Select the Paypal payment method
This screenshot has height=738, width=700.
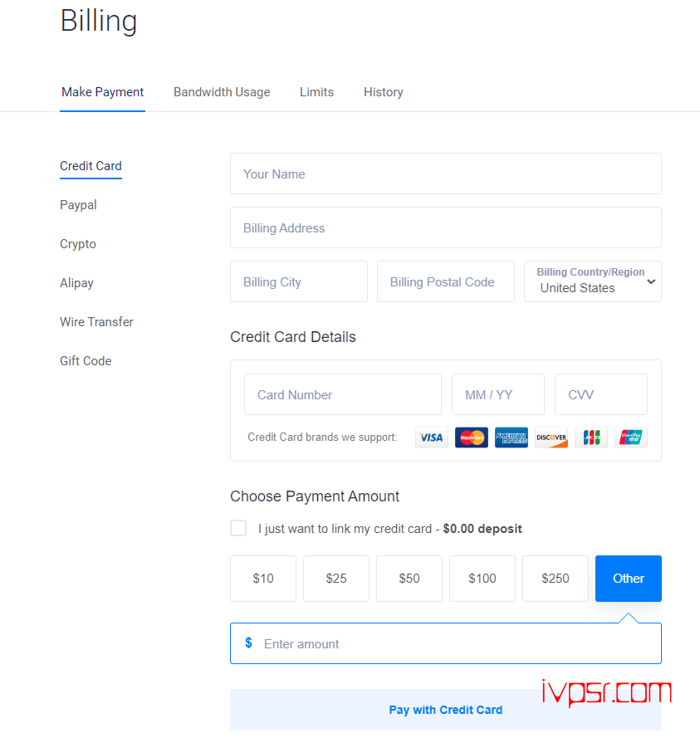pos(78,205)
